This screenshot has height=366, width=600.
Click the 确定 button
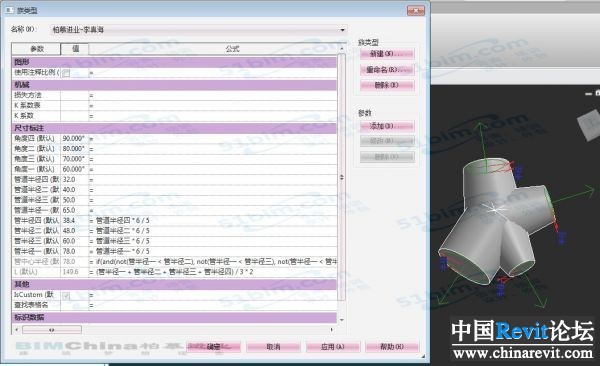tap(214, 347)
